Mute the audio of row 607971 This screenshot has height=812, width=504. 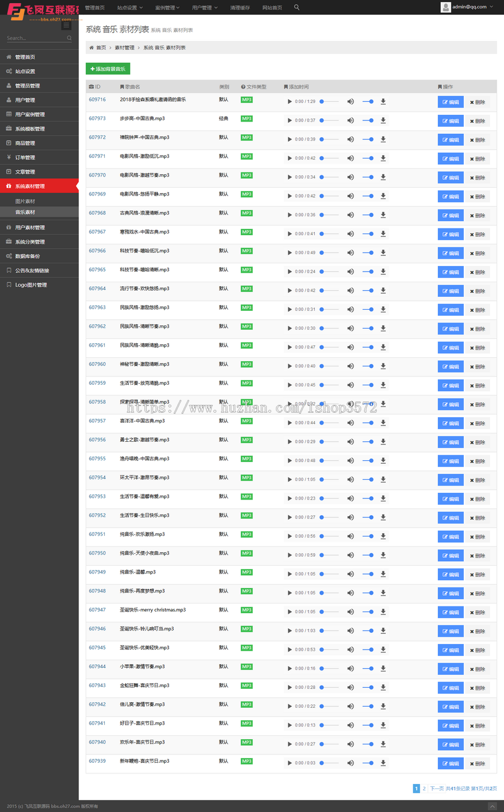tap(351, 158)
